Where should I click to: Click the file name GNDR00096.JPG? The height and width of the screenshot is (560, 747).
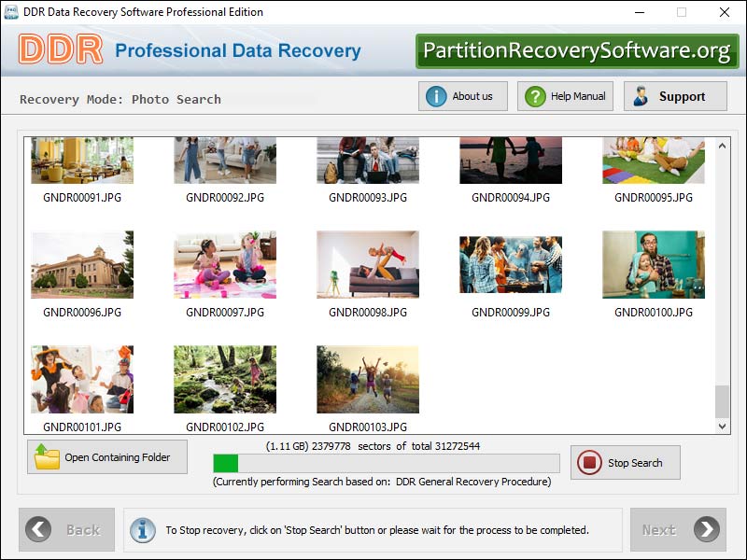point(82,313)
